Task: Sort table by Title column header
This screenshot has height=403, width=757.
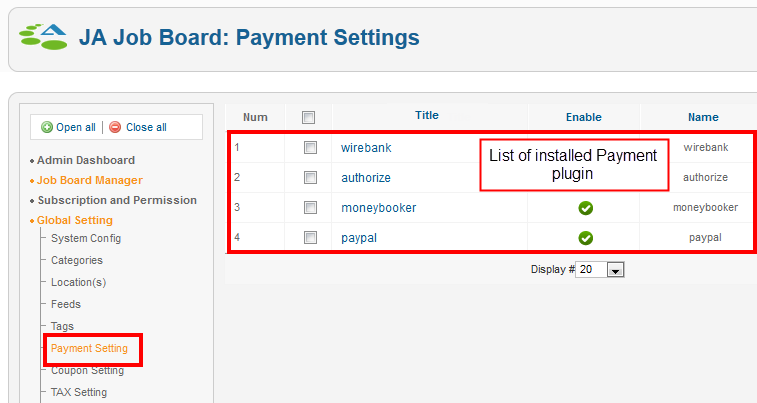Action: tap(427, 115)
